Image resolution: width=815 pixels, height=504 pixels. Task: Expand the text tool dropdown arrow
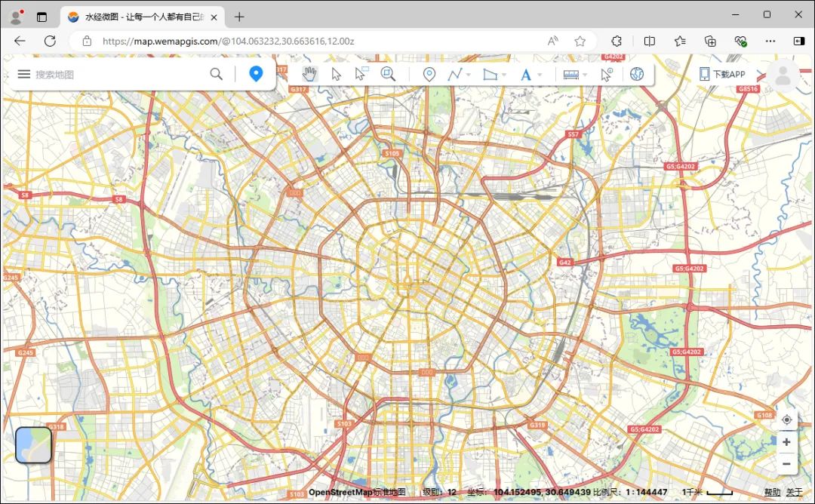(x=539, y=75)
